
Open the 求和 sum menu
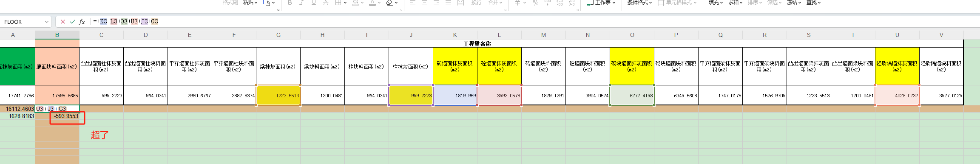click(735, 3)
